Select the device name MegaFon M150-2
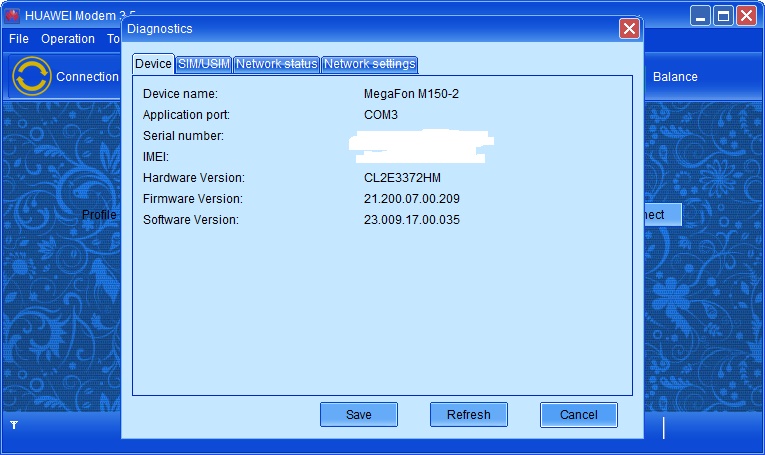Screen dimensions: 765x455 pos(411,94)
